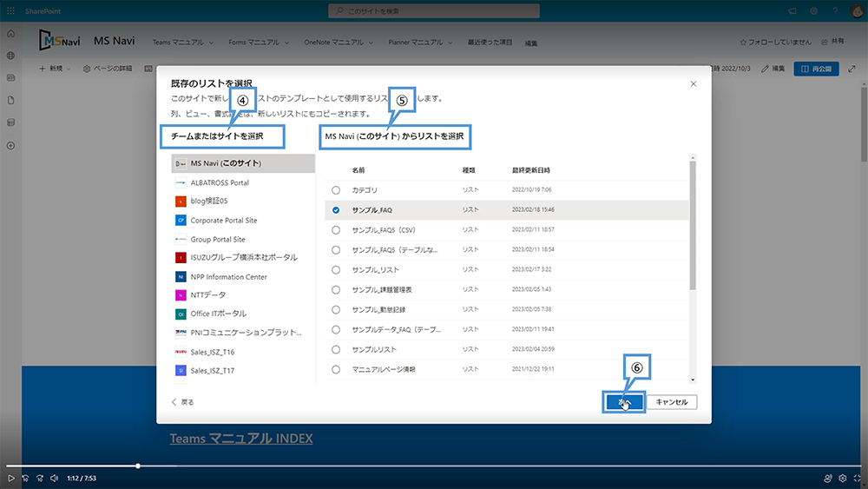Play the video
Screen dimensions: 868x489
pyautogui.click(x=10, y=478)
